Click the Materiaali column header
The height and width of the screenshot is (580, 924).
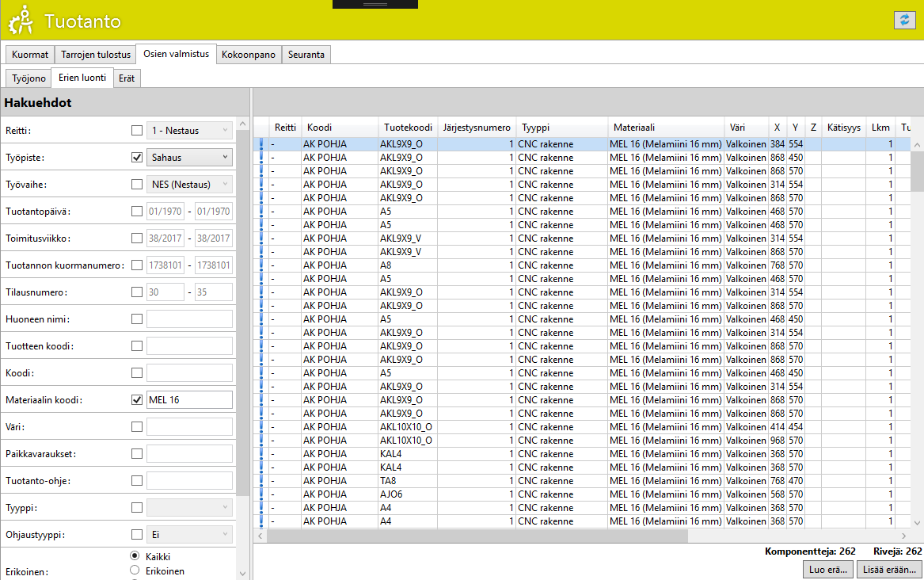click(x=666, y=128)
